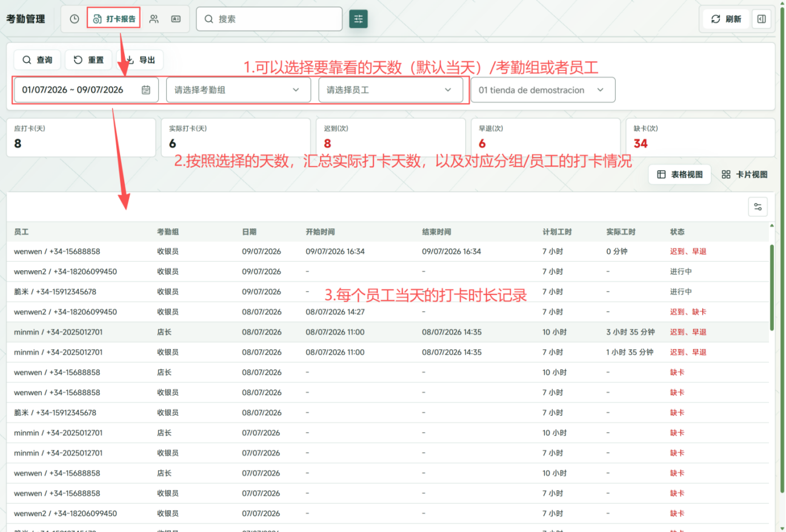Image resolution: width=786 pixels, height=532 pixels.
Task: Open the date range field 01/07/2026 ~ 09/07/2026
Action: click(x=86, y=90)
